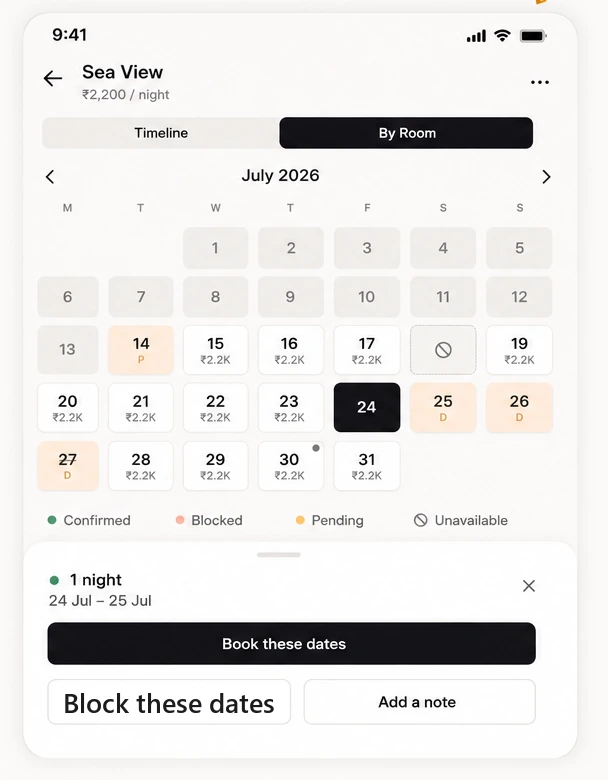Select date 30 with the note dot
This screenshot has width=608, height=780.
point(291,466)
